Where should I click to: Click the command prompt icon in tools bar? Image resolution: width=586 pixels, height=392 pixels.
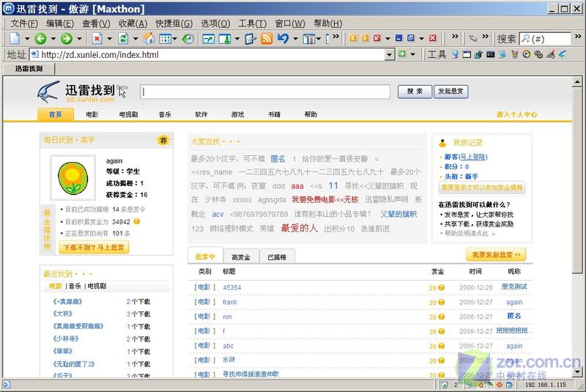(490, 54)
